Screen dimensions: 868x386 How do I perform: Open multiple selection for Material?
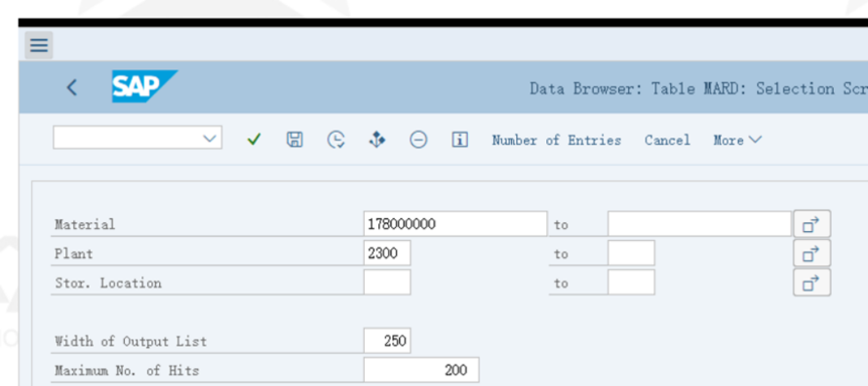(811, 224)
